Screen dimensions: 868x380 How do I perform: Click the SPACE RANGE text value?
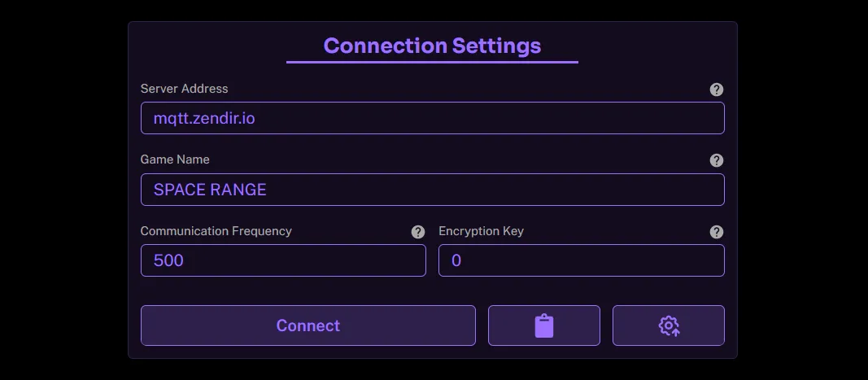point(210,190)
